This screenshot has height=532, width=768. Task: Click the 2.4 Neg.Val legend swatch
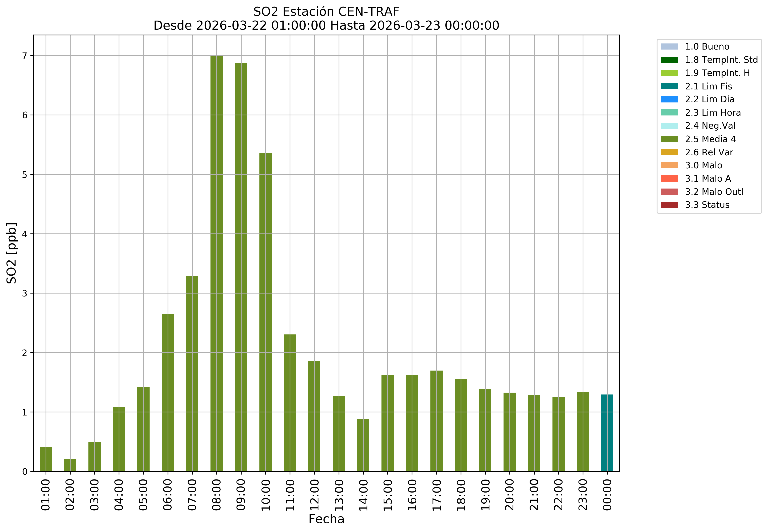(x=669, y=126)
